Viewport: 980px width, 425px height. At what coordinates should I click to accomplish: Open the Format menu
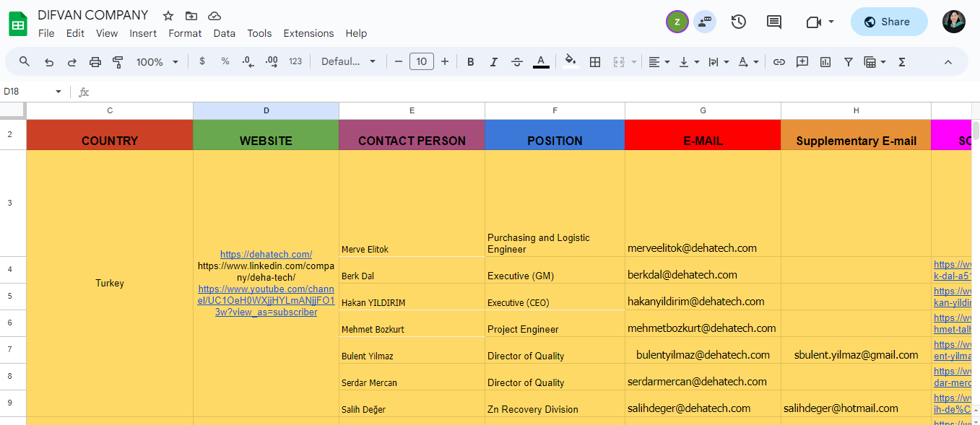click(x=185, y=33)
